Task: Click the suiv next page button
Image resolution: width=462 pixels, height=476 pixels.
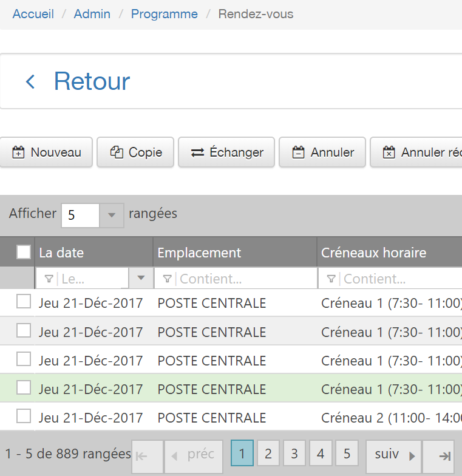Action: click(394, 455)
